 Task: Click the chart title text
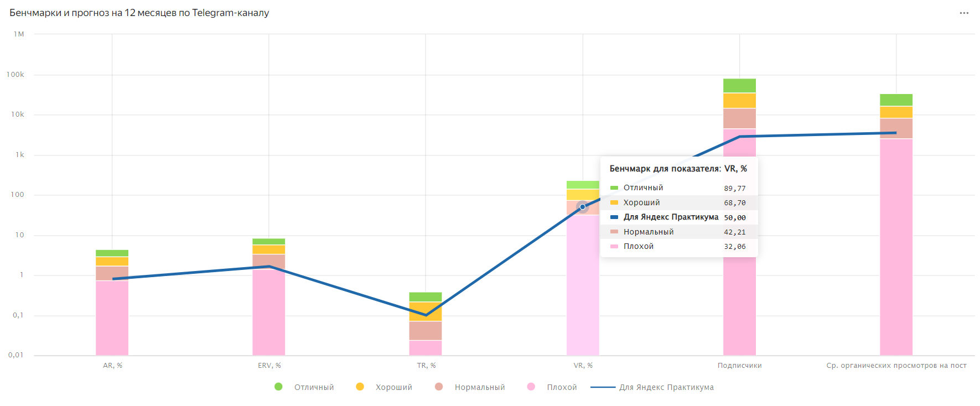click(x=139, y=13)
